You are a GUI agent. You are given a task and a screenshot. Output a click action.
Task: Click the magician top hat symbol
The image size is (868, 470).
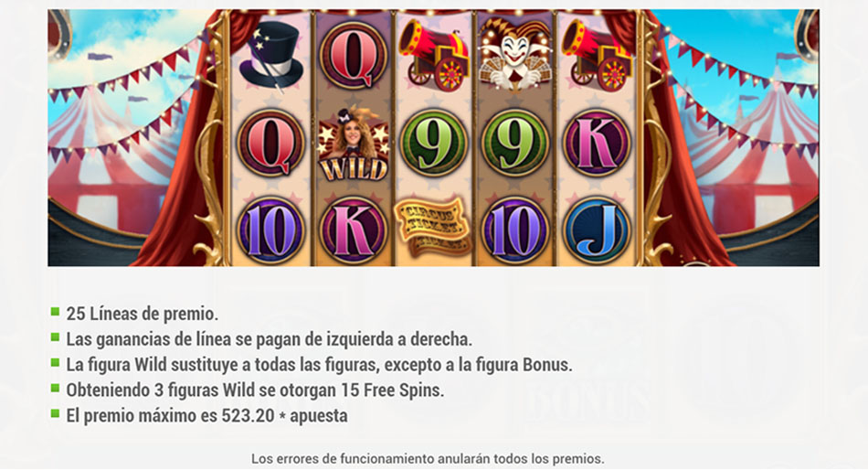[x=271, y=56]
